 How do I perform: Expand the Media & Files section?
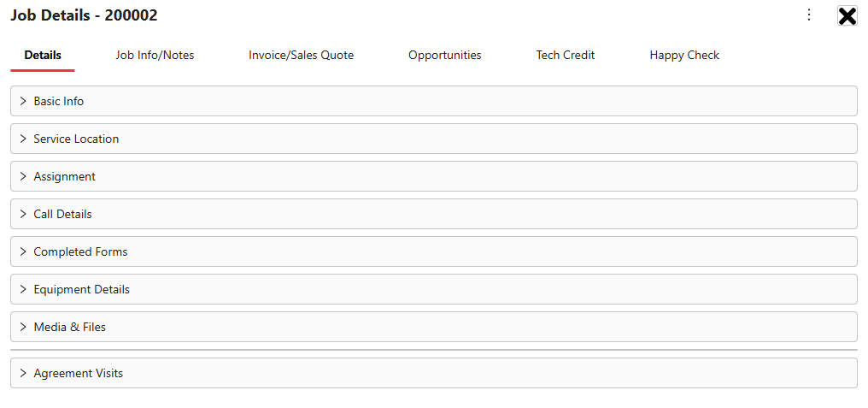[434, 327]
